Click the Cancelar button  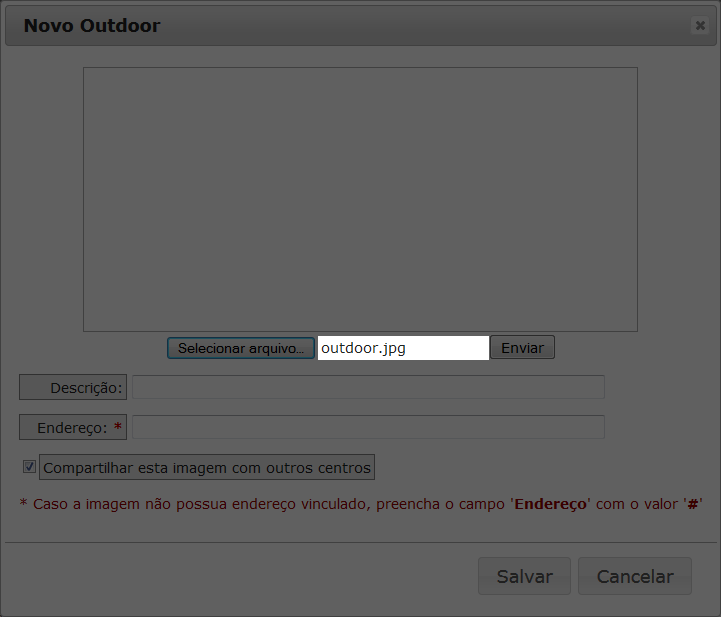coord(635,576)
